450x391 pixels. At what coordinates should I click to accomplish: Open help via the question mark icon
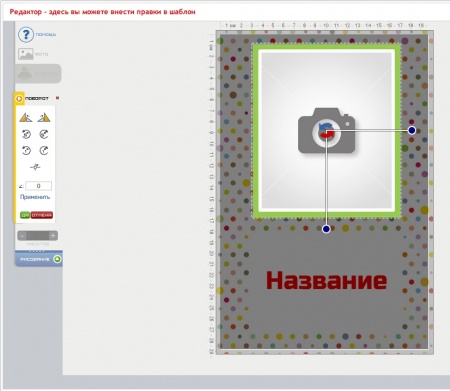pyautogui.click(x=26, y=34)
